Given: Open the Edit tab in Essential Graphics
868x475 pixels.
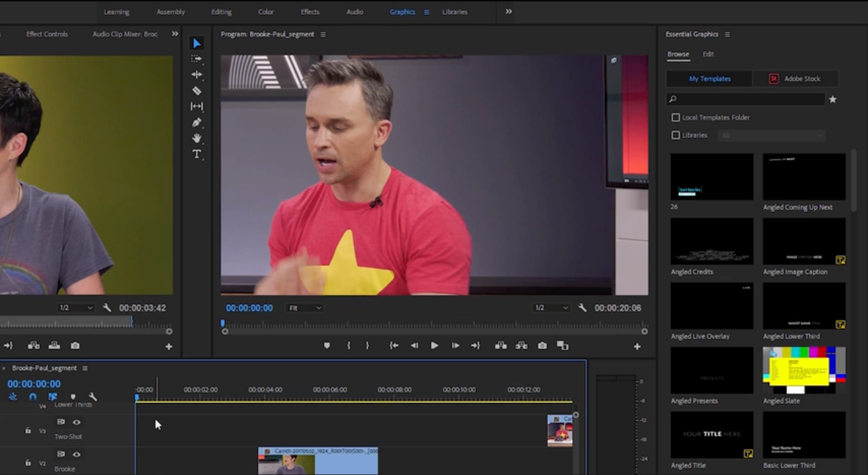Looking at the screenshot, I should [708, 54].
